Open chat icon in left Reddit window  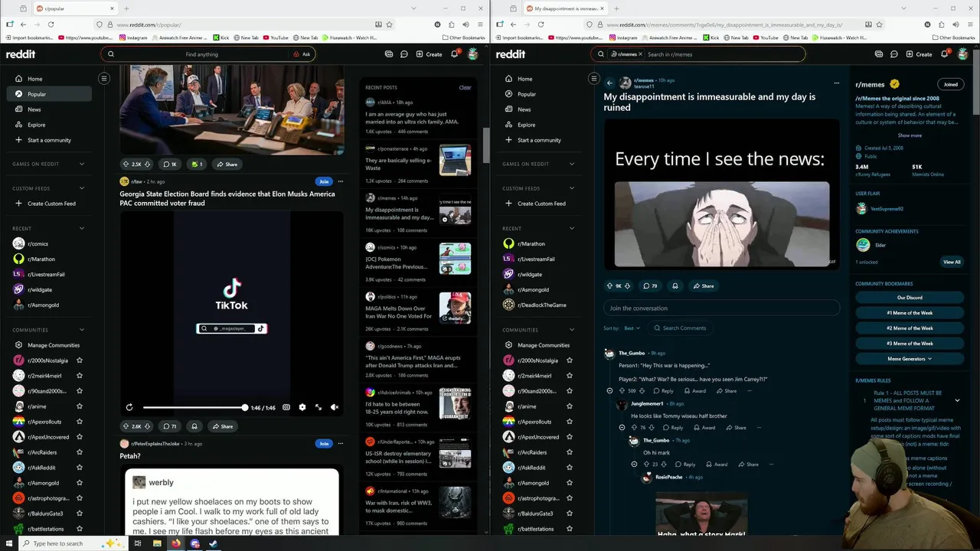[403, 54]
